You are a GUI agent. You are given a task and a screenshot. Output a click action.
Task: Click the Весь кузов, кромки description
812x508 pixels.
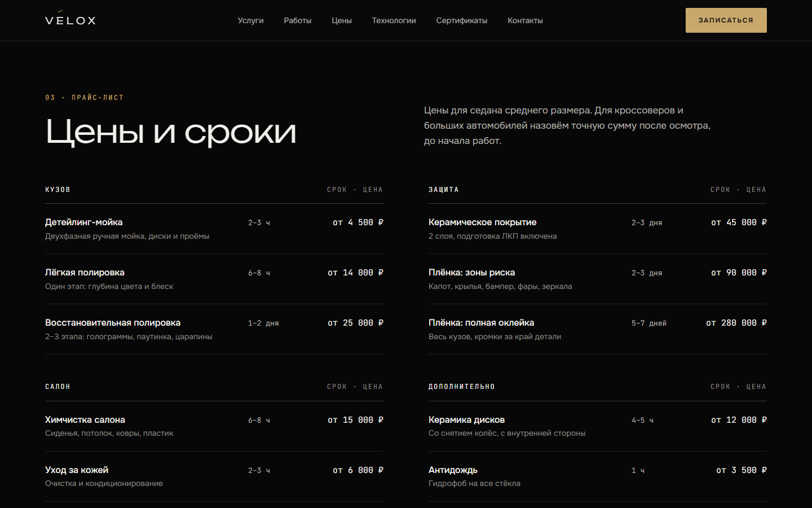coord(495,337)
